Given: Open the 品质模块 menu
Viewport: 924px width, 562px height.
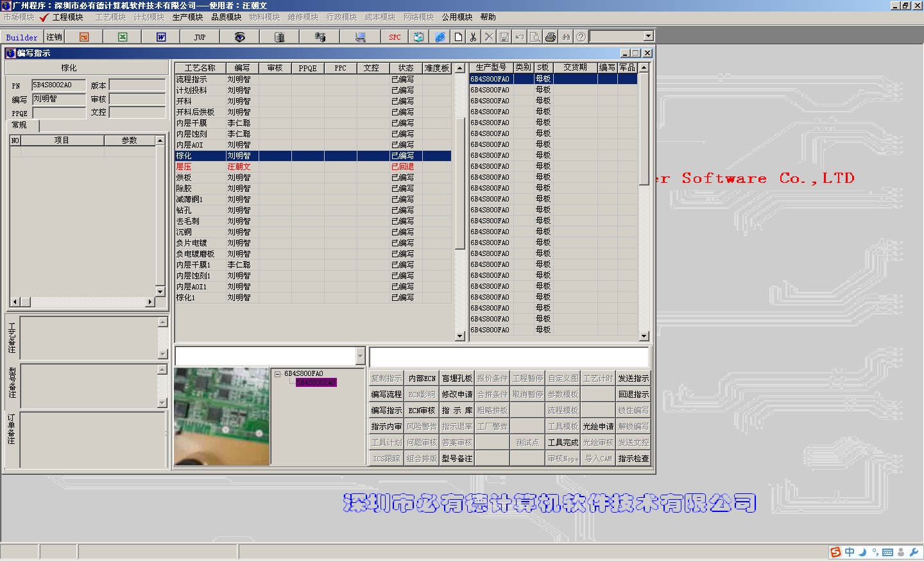Looking at the screenshot, I should pyautogui.click(x=226, y=17).
